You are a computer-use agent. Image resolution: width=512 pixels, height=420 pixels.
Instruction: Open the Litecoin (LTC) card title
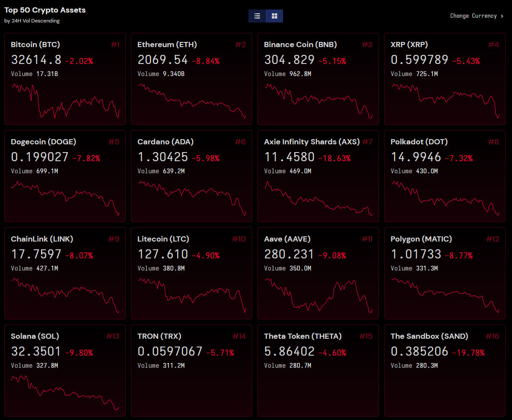pyautogui.click(x=163, y=239)
